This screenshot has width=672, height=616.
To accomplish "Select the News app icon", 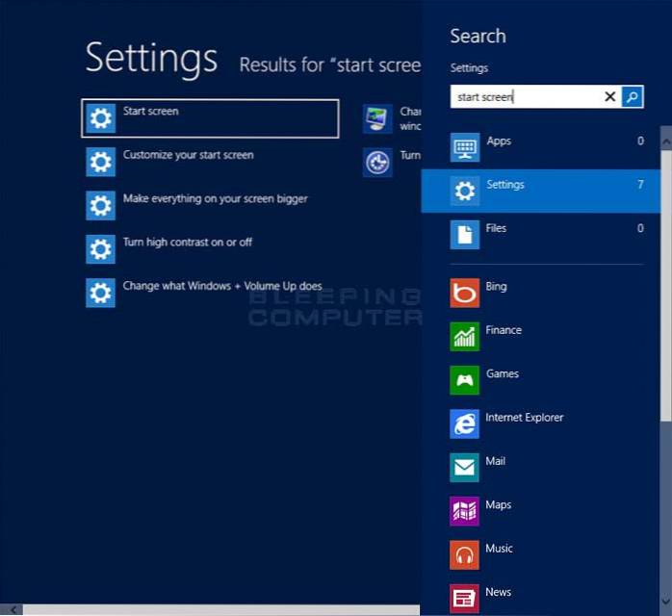I will tap(464, 597).
